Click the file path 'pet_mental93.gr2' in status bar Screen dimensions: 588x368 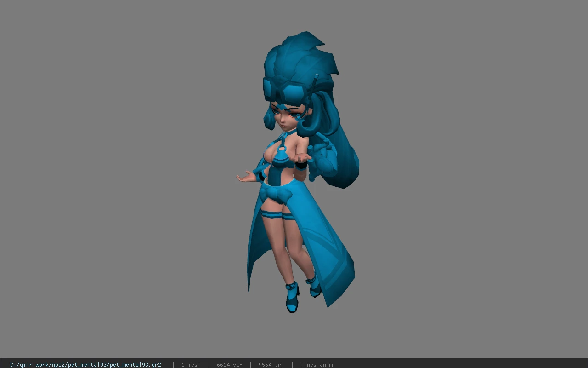[85, 365]
